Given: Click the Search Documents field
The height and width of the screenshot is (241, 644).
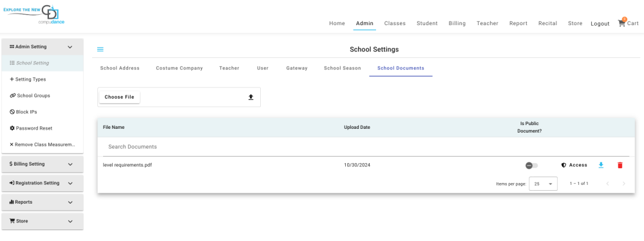Looking at the screenshot, I should (366, 147).
